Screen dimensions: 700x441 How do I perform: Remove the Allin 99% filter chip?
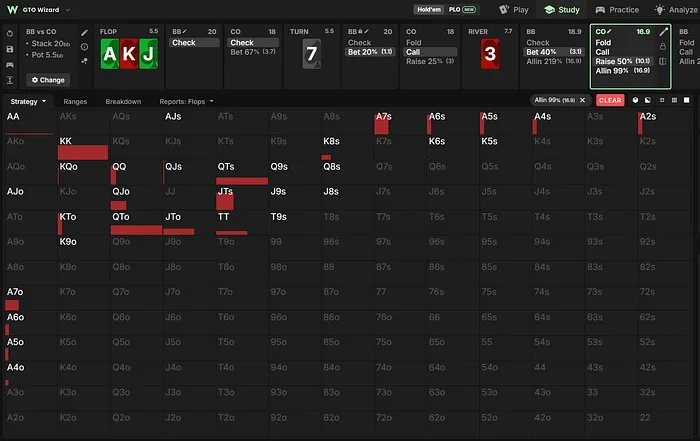tap(582, 100)
